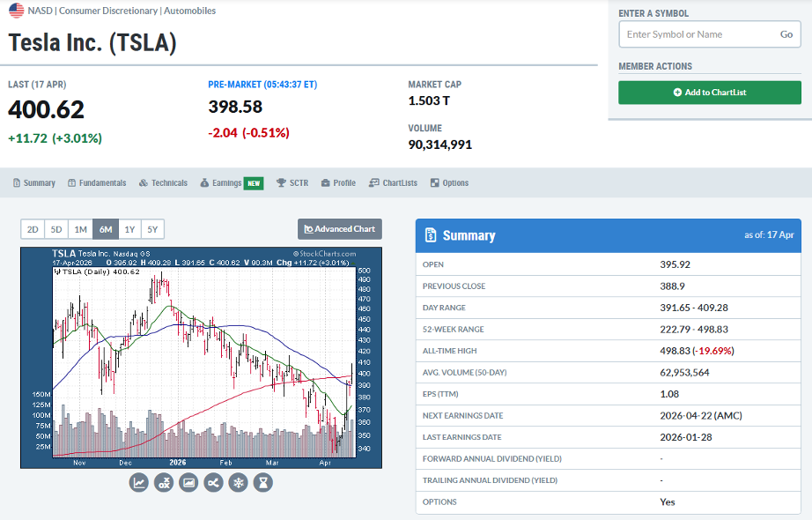Click Add to ChartList button

710,93
